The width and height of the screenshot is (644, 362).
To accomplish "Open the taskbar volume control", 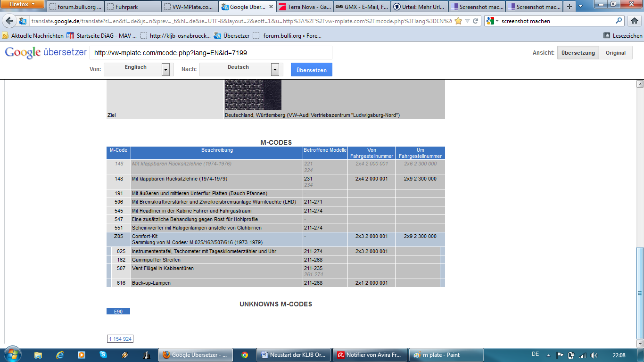I will 594,355.
